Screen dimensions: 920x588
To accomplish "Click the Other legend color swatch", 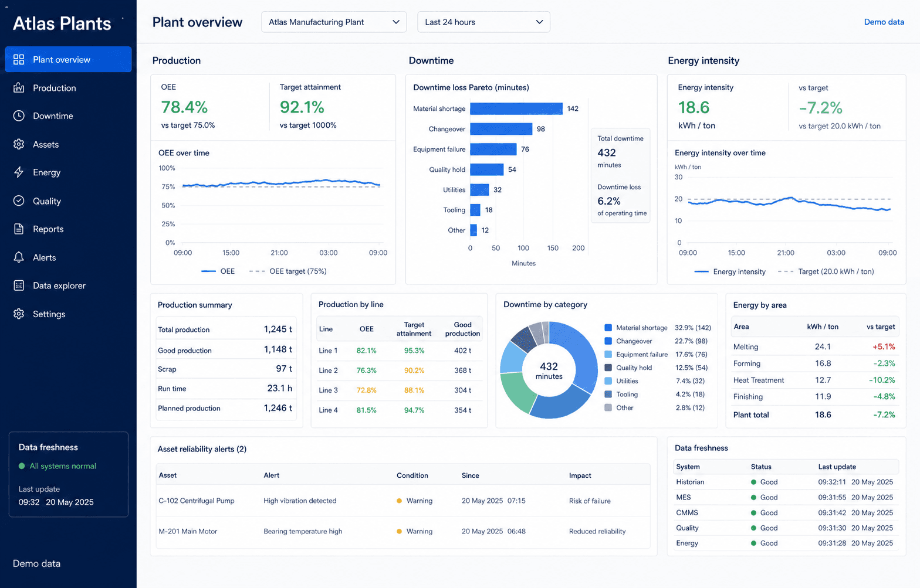I will [x=608, y=407].
